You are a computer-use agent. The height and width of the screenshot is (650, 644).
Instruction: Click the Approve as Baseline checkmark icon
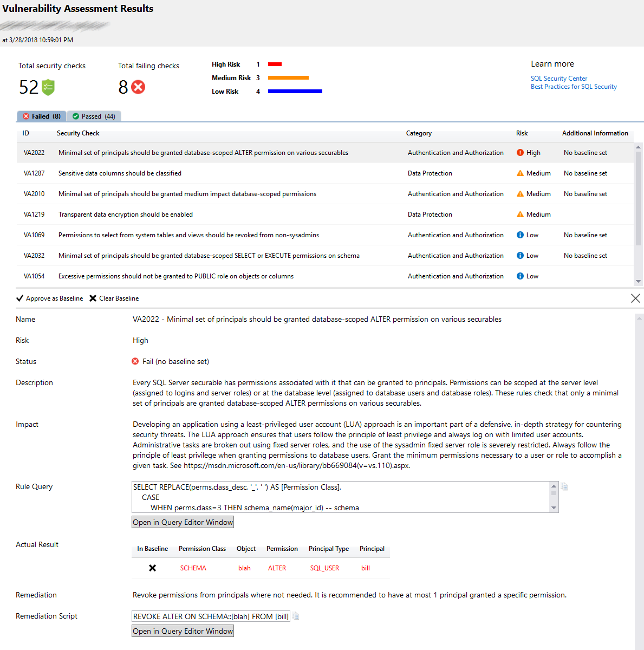point(20,298)
